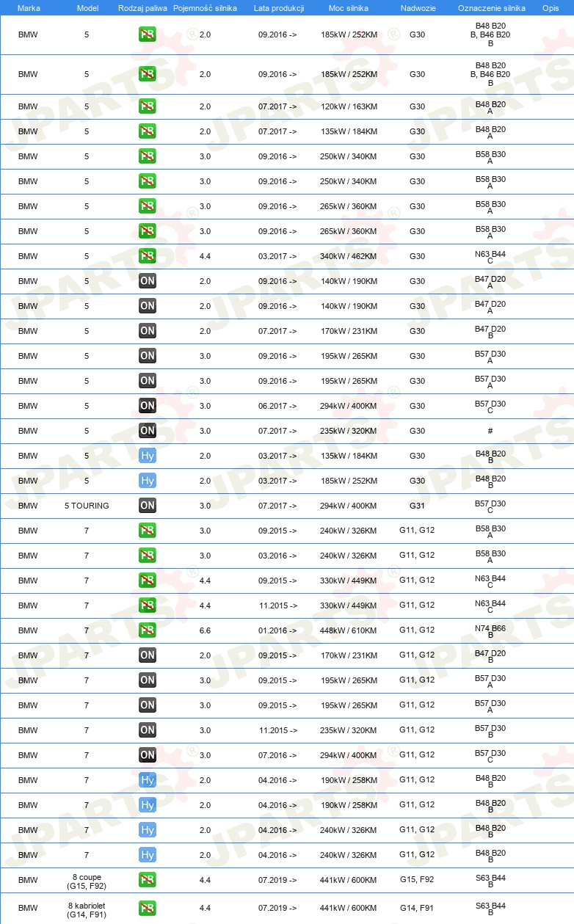The width and height of the screenshot is (574, 924).
Task: Click the petrol icon in the 120kW / 163KM row
Action: 148,106
